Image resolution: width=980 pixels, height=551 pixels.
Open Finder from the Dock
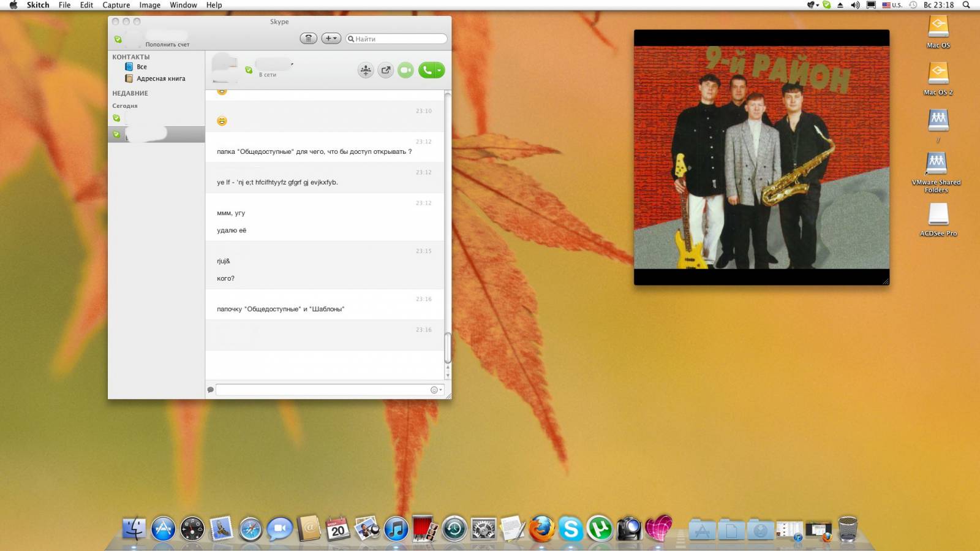tap(134, 529)
